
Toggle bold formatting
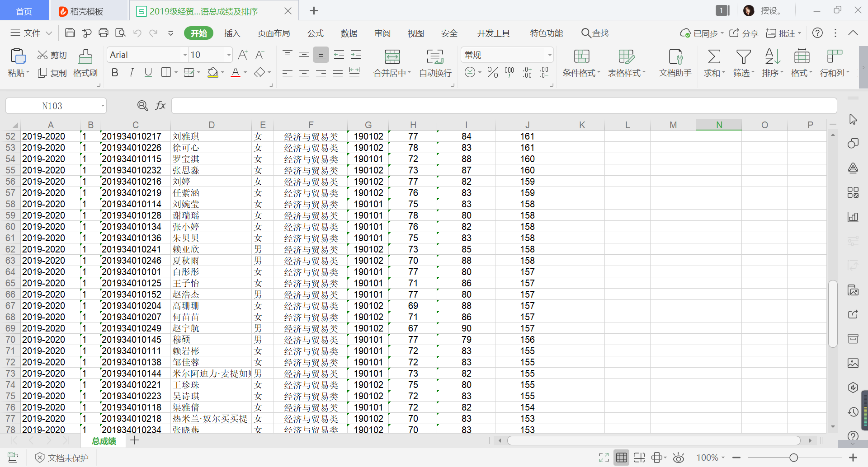click(115, 72)
